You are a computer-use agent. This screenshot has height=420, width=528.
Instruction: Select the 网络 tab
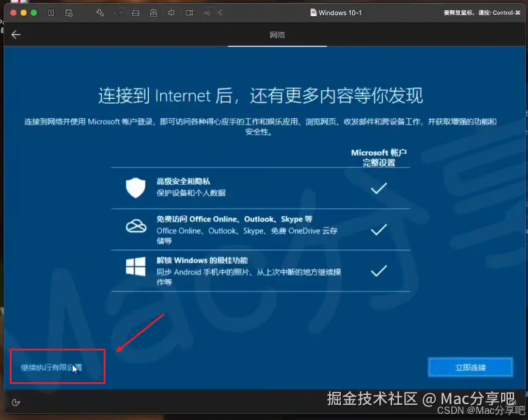pyautogui.click(x=277, y=35)
